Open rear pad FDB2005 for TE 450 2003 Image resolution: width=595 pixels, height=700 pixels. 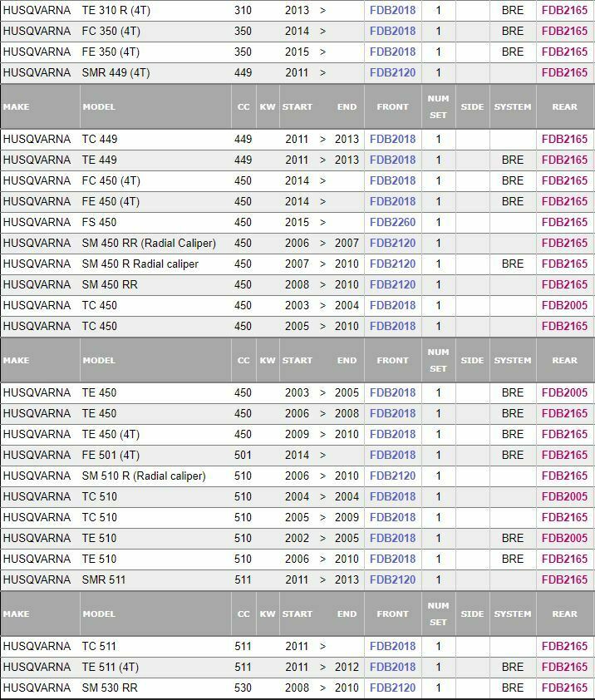[x=564, y=393]
